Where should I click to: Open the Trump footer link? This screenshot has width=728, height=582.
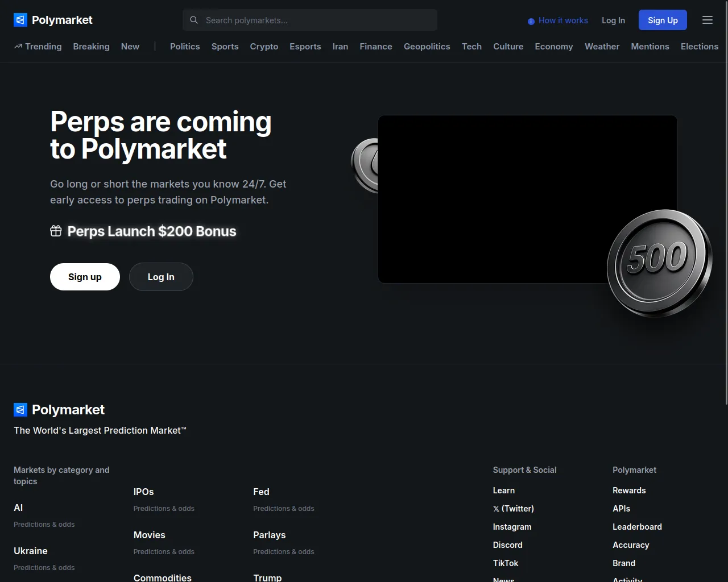pyautogui.click(x=267, y=577)
